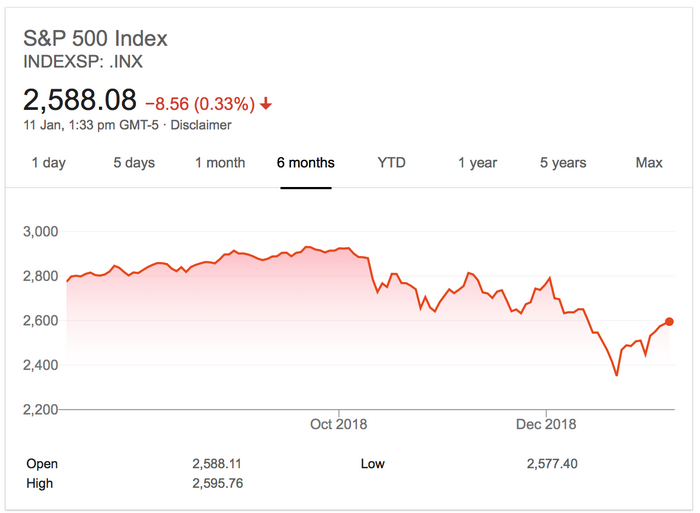Screen dimensions: 700x513
Task: Click the Low value 2,577.40
Action: click(x=552, y=464)
